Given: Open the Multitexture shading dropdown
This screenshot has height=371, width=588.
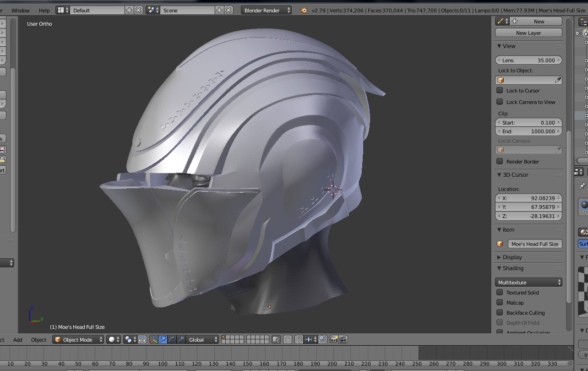Looking at the screenshot, I should click(528, 283).
